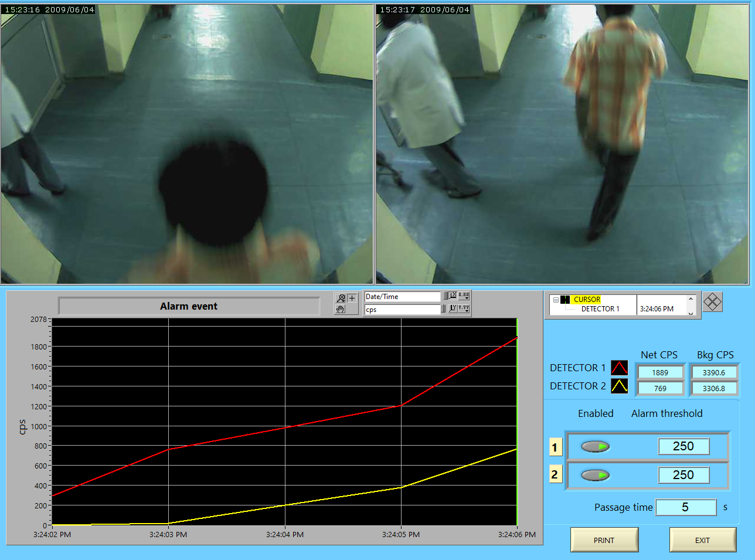Open Y-axis number format dropdown
Viewport: 755px width, 560px height.
pyautogui.click(x=464, y=308)
